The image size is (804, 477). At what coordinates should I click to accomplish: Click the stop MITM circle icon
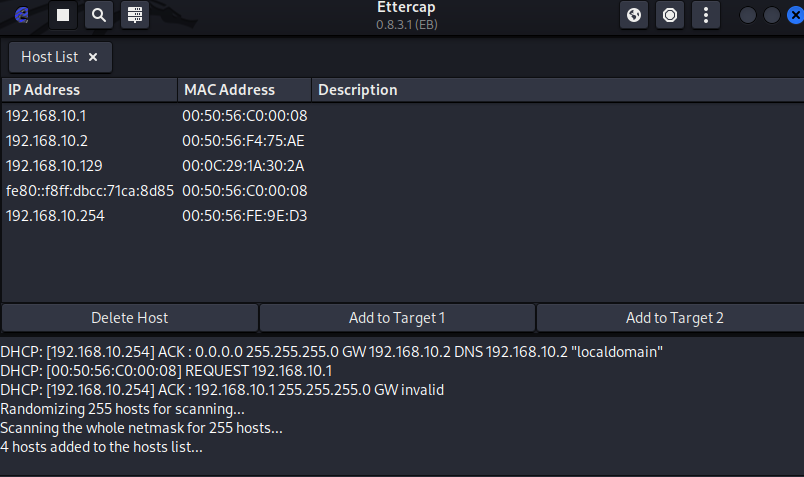pyautogui.click(x=670, y=15)
